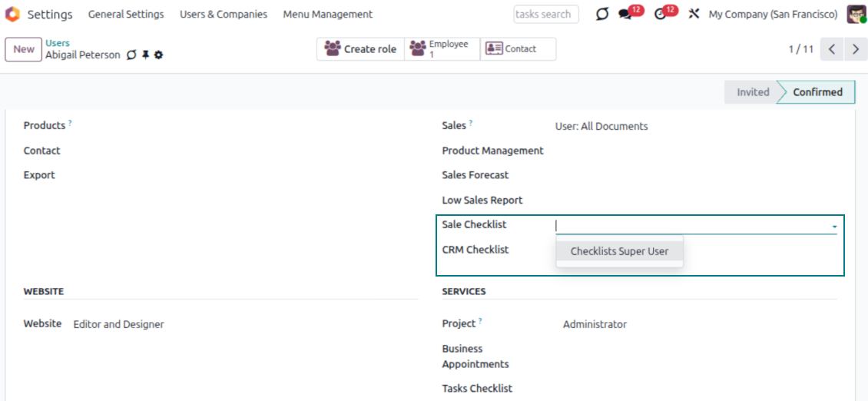Expand the Sale Checklist dropdown arrow
Viewport: 868px width, 401px height.
point(834,227)
